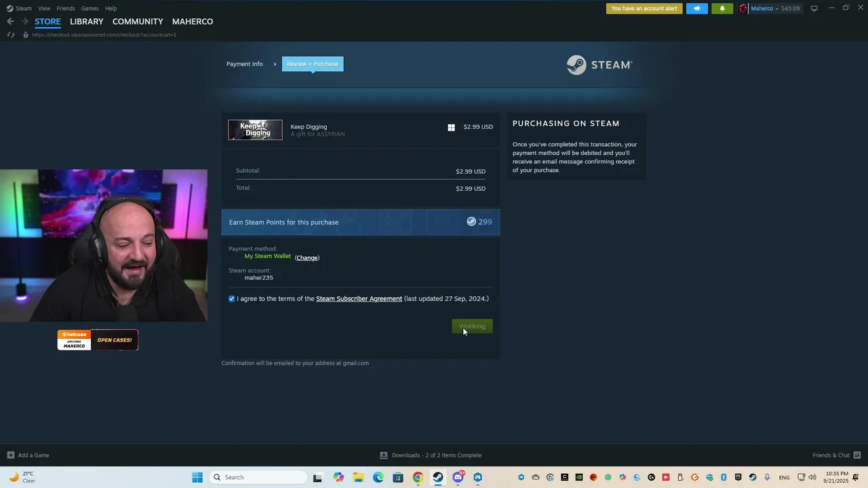The height and width of the screenshot is (488, 868).
Task: Open the View menu
Action: [x=44, y=8]
